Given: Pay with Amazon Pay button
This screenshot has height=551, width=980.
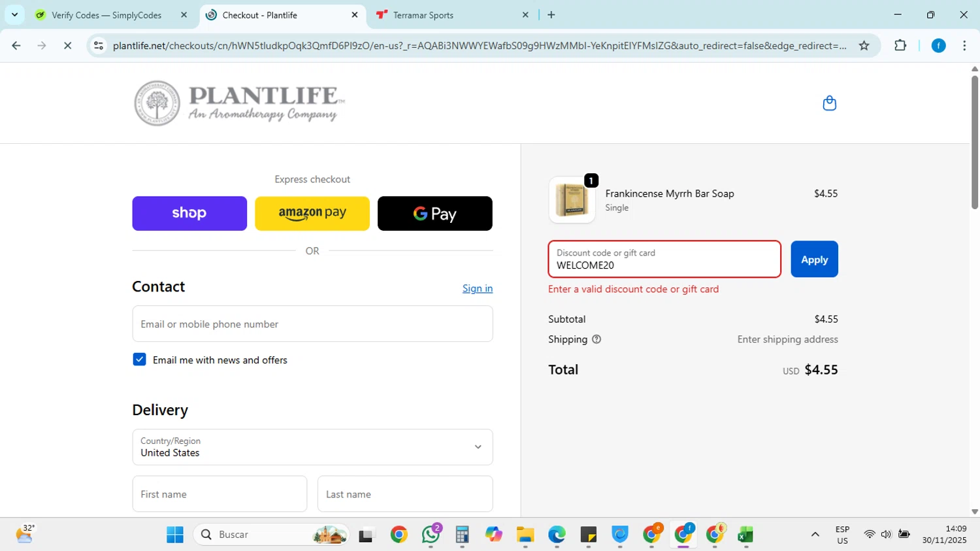Looking at the screenshot, I should (312, 213).
